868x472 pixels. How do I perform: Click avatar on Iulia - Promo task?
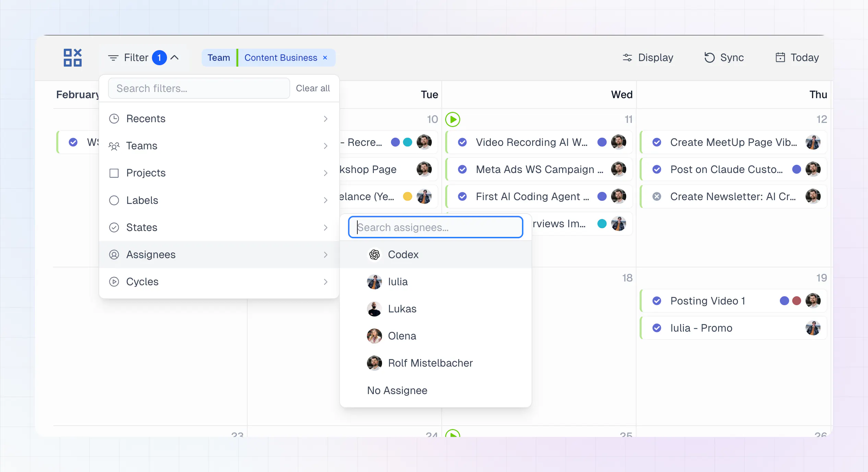(813, 328)
